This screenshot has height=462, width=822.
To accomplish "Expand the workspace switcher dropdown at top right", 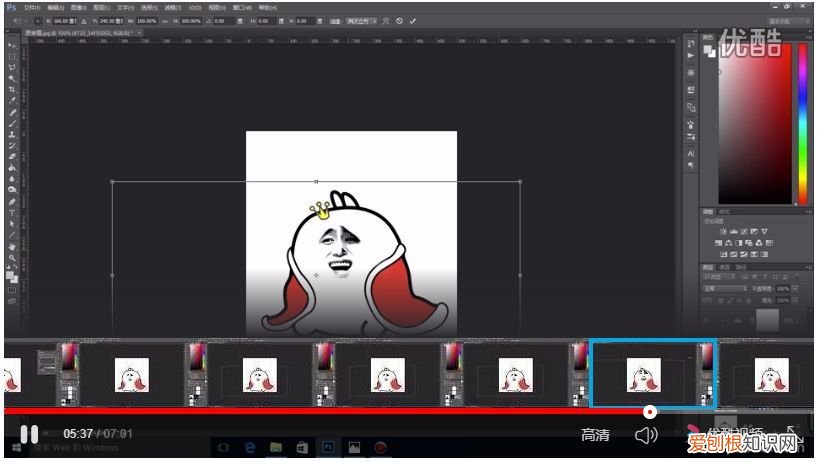I will [790, 20].
